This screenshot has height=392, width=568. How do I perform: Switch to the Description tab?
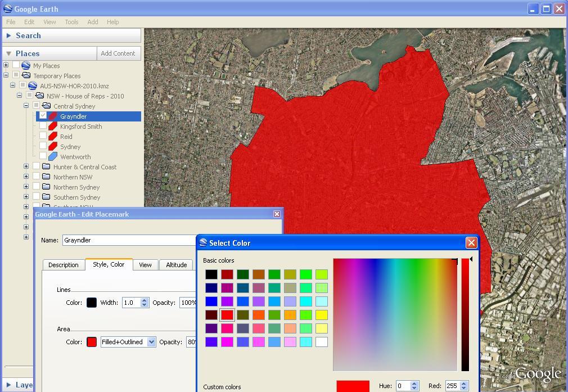(64, 265)
